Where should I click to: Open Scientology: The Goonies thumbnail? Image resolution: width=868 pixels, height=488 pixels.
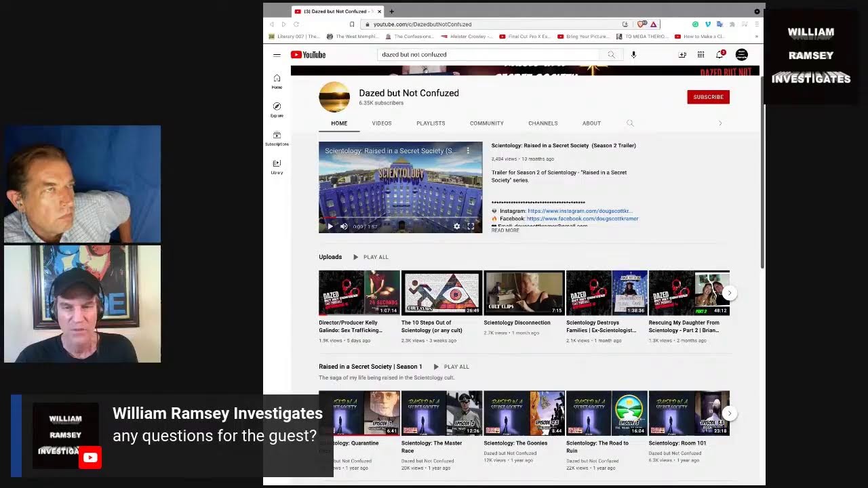524,413
